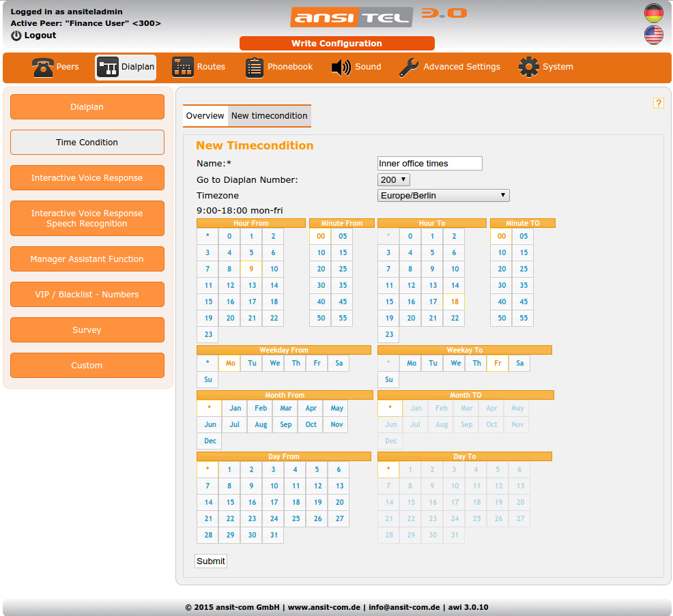The height and width of the screenshot is (616, 673).
Task: Open the Dialplan tab in the top navigation
Action: (126, 68)
